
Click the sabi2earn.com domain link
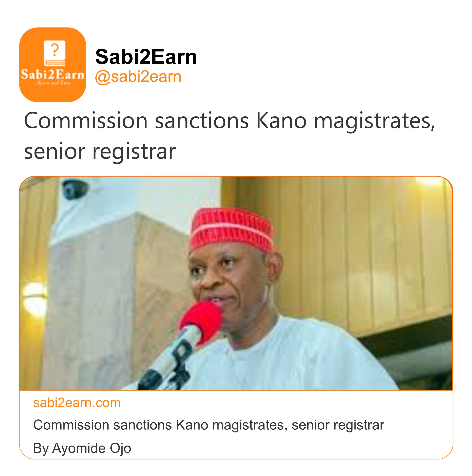pyautogui.click(x=77, y=403)
